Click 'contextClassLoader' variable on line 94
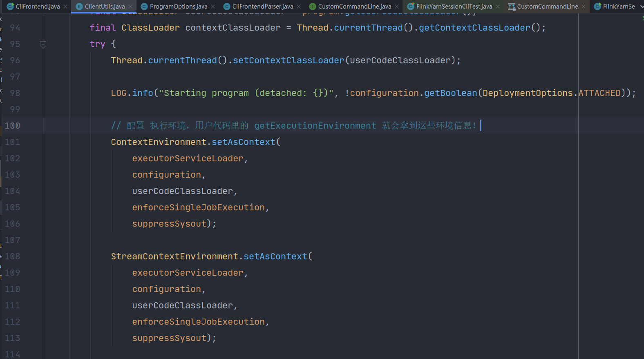The image size is (644, 359). tap(233, 28)
